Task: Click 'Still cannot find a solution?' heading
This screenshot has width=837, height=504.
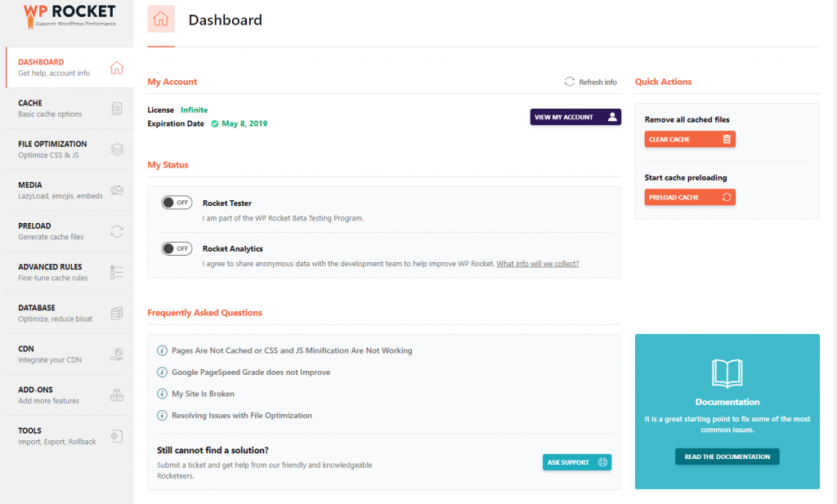Action: (x=213, y=450)
